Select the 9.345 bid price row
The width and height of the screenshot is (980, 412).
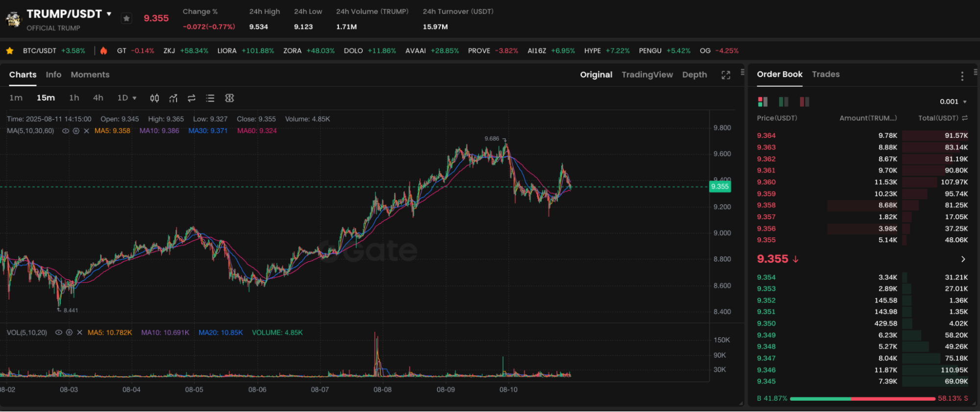pos(862,381)
